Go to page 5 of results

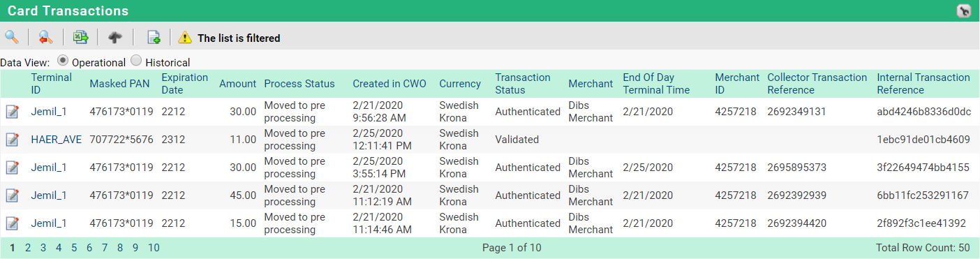click(74, 247)
